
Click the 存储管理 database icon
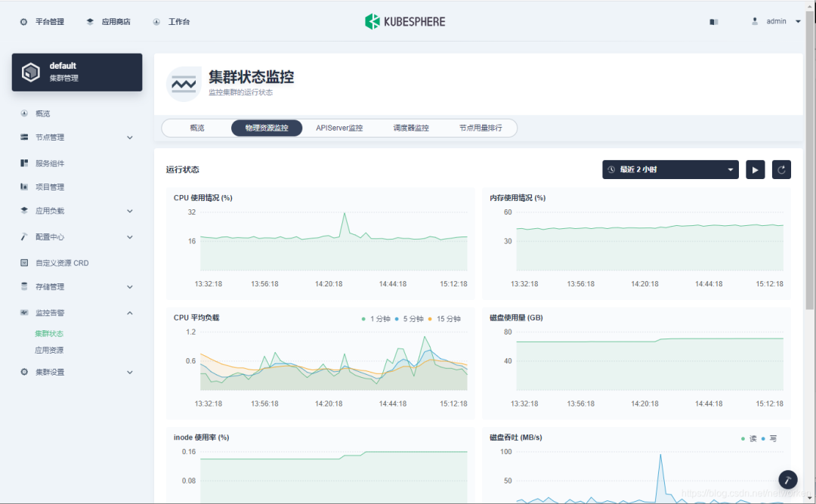[x=24, y=286]
